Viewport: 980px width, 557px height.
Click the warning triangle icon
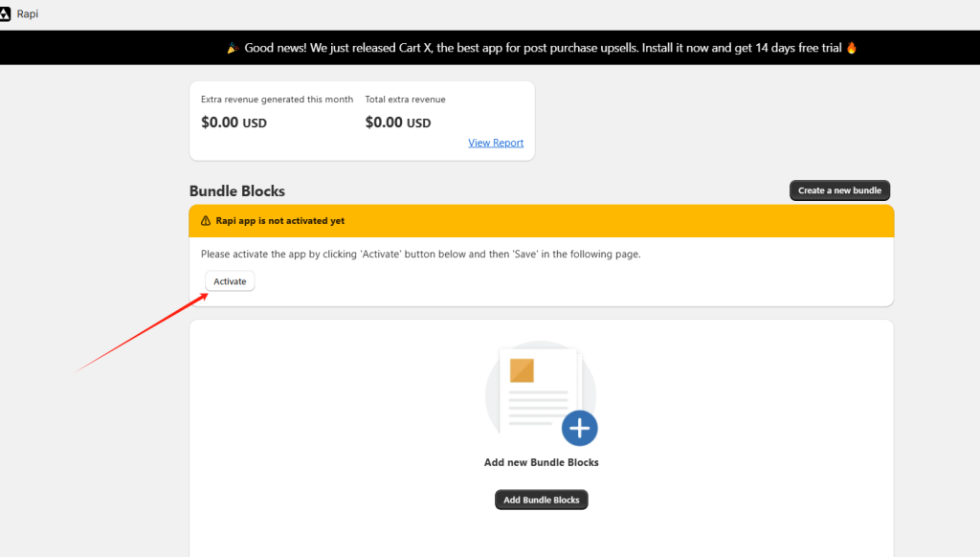point(206,221)
